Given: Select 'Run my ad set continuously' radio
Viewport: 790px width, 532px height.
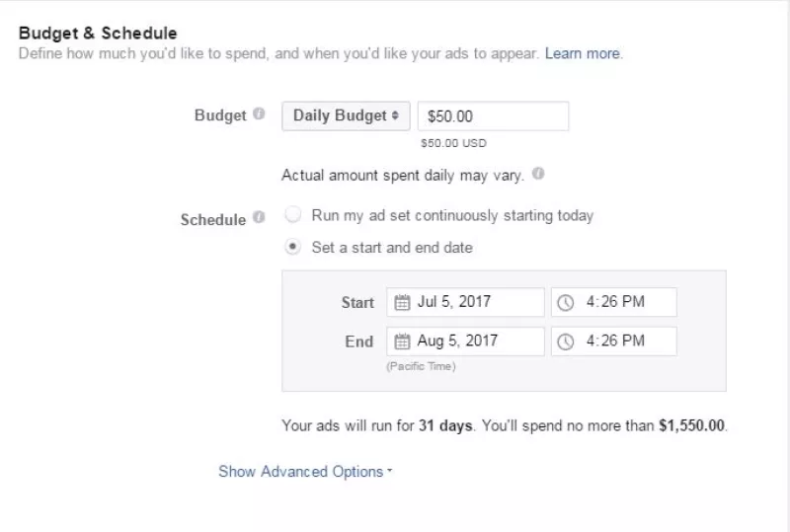Looking at the screenshot, I should [x=292, y=214].
